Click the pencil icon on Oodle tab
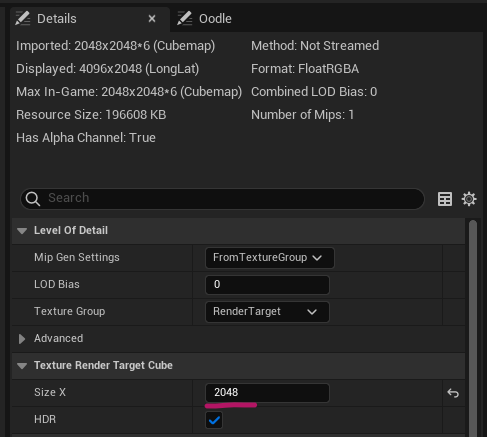This screenshot has width=487, height=437. (x=185, y=18)
